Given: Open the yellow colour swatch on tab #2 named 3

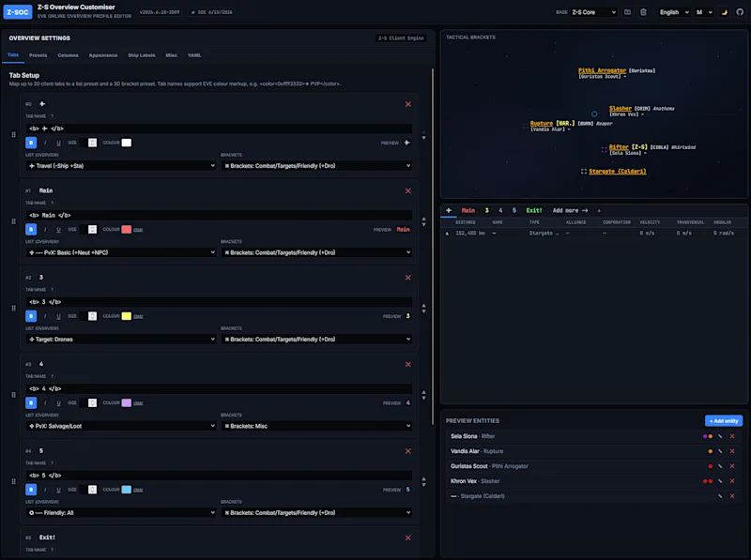Looking at the screenshot, I should click(x=126, y=316).
